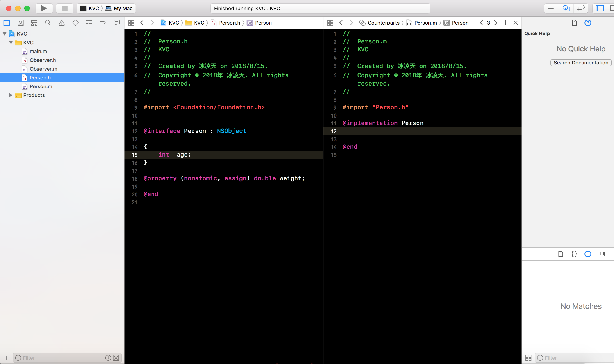Image resolution: width=614 pixels, height=364 pixels.
Task: Expand the Products folder
Action: pos(11,95)
